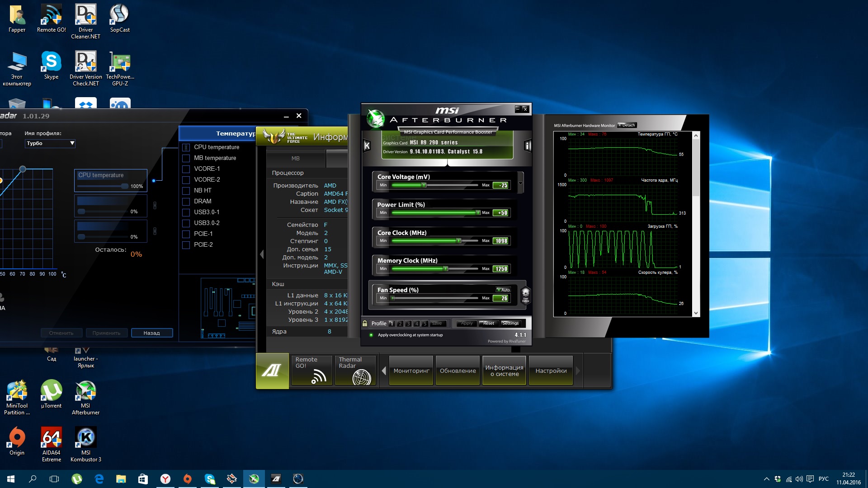Expand the Core Voltage dropdown arrow
The height and width of the screenshot is (488, 868).
point(520,183)
